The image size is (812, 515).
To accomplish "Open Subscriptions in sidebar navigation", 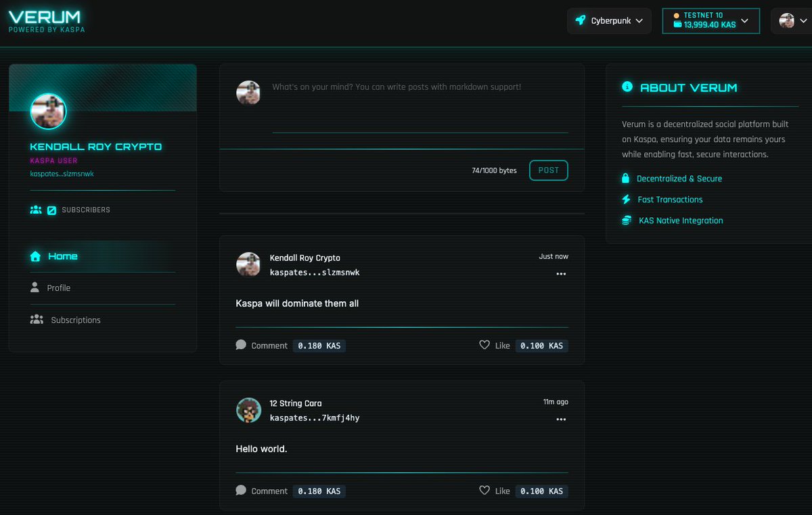I will 102,319.
